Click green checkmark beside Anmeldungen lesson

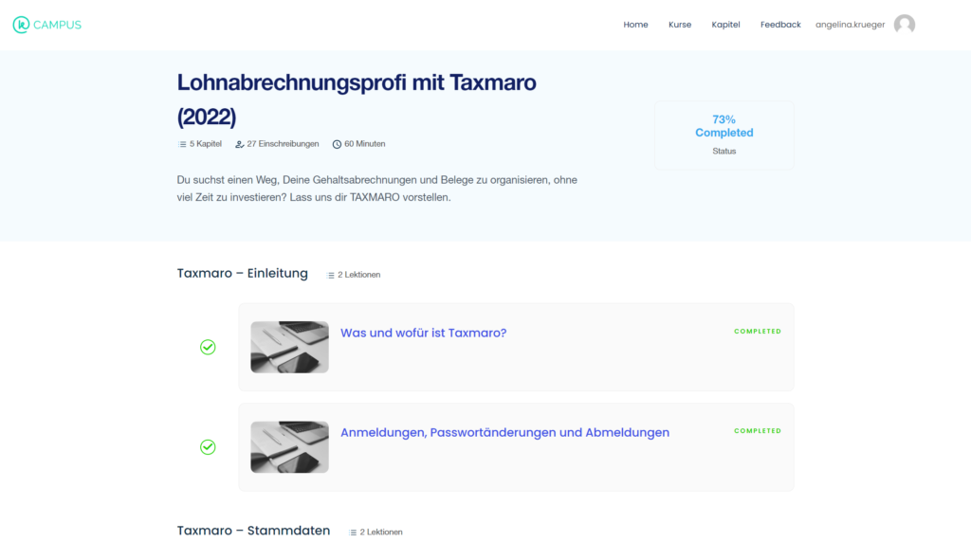208,446
